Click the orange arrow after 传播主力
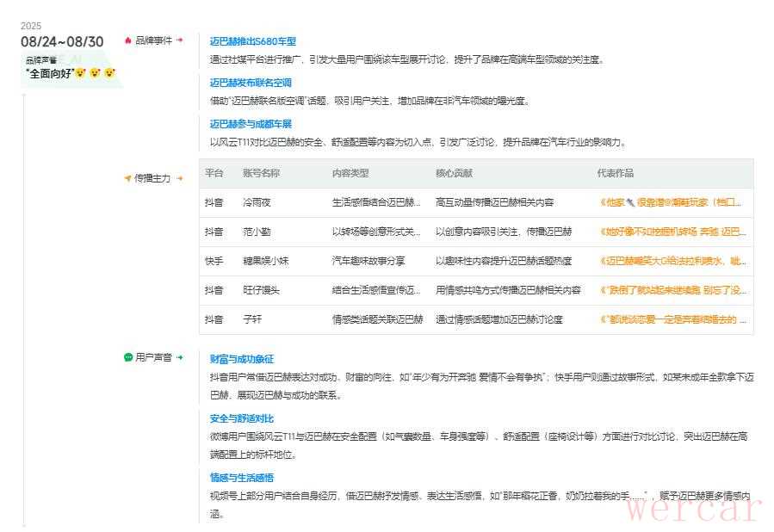The width and height of the screenshot is (774, 532). pos(180,179)
